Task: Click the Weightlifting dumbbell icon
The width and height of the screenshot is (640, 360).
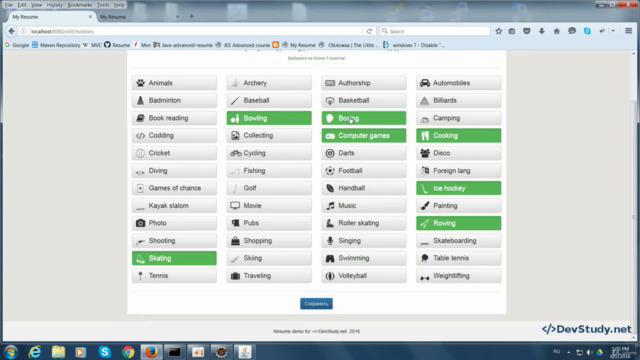Action: coord(425,278)
